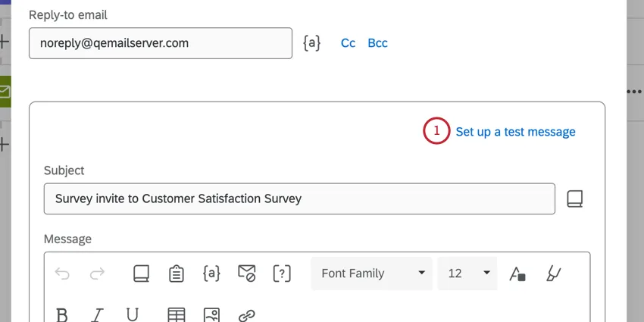The height and width of the screenshot is (322, 644).
Task: Click the Cc link
Action: [x=348, y=43]
